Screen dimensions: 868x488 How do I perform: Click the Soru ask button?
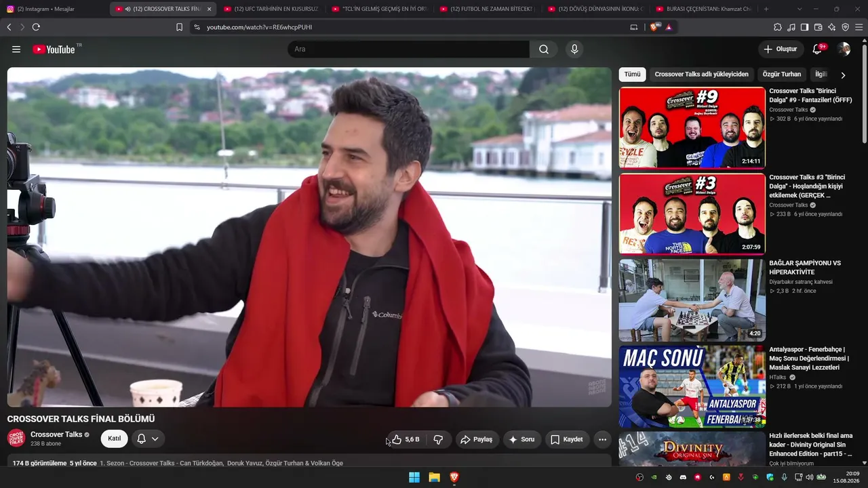[522, 439]
